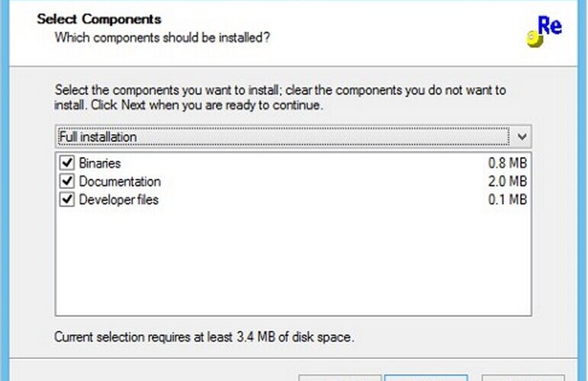The image size is (588, 381).
Task: Click the yellow ball in the logo
Action: pos(535,39)
